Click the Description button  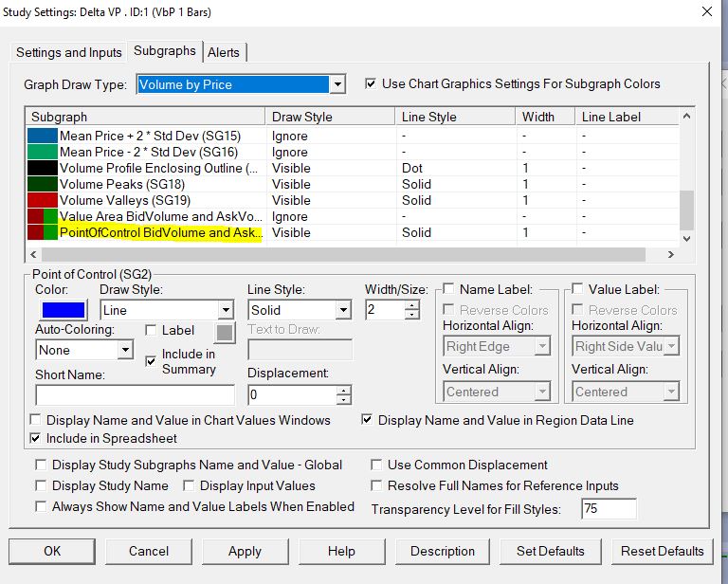click(443, 551)
